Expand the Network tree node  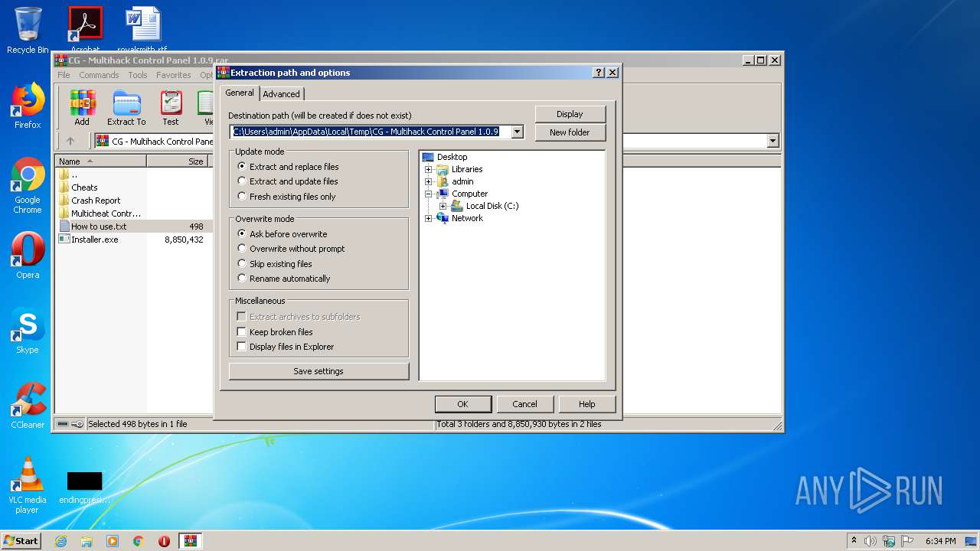[428, 218]
